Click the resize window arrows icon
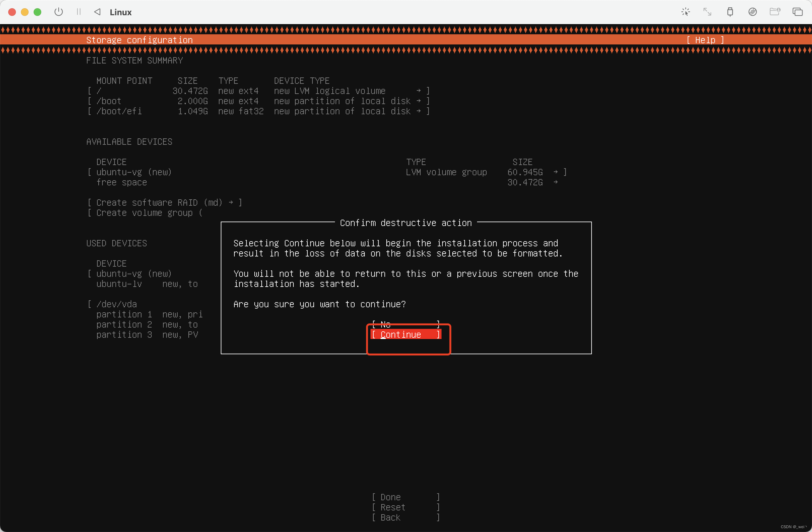 (707, 12)
